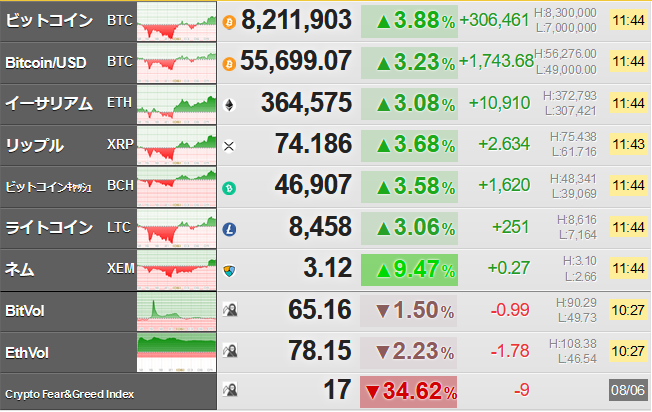Click the +1,743.68 change amount
This screenshot has height=412, width=652.
[x=496, y=61]
